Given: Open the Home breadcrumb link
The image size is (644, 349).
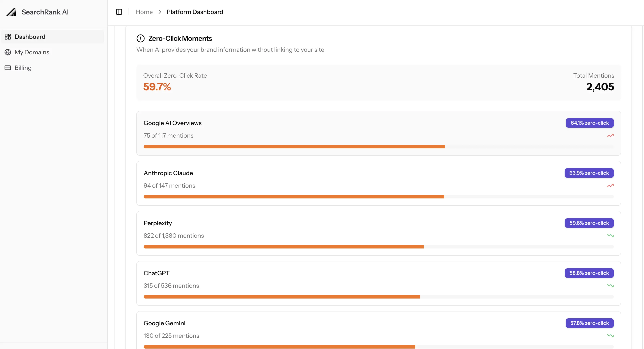Looking at the screenshot, I should tap(144, 12).
